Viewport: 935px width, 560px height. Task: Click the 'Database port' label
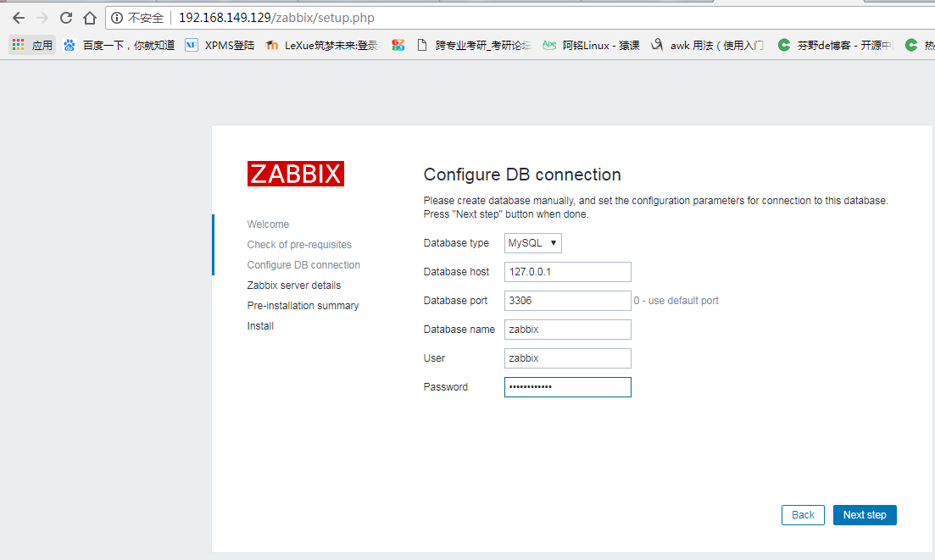455,301
